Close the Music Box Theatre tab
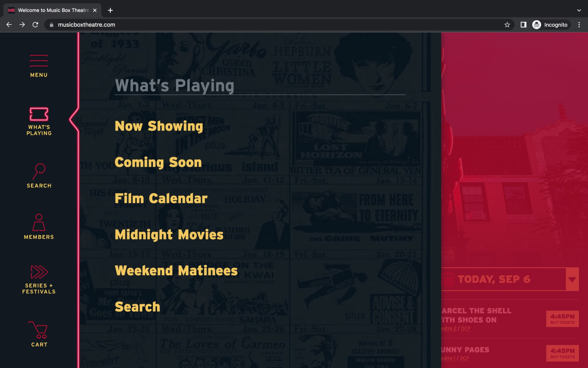This screenshot has height=368, width=588. pos(95,10)
